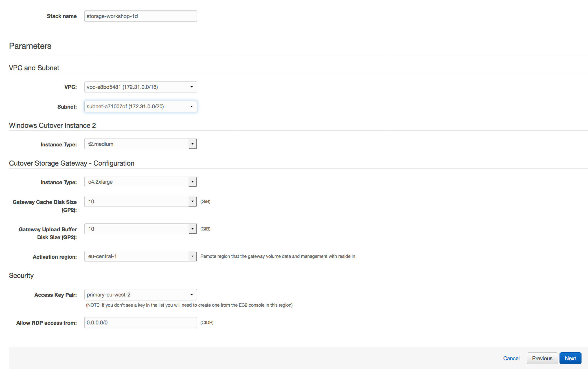Screen dimensions: 588x369
Task: Click the Activation region description text
Action: click(278, 256)
